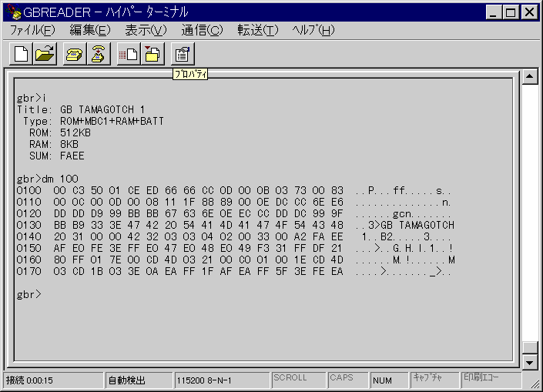The width and height of the screenshot is (543, 392).
Task: Open Properties from the toolbar icon
Action: [182, 54]
